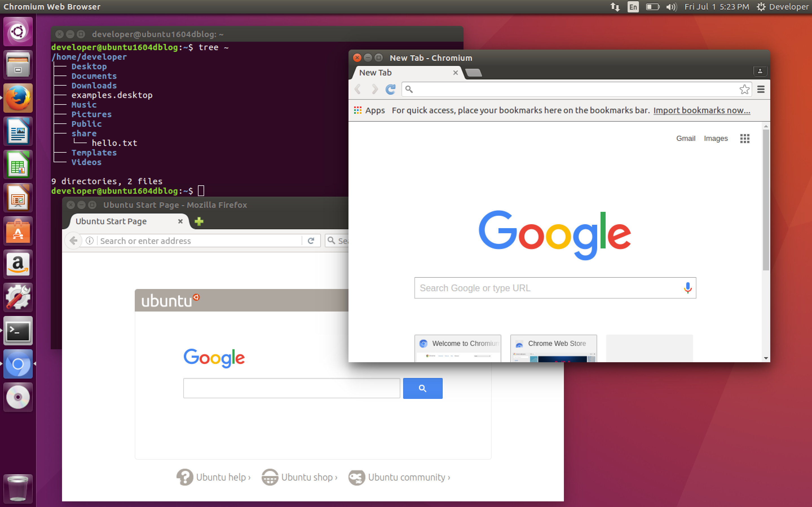This screenshot has height=507, width=812.
Task: Open Chromium's hamburger menu
Action: (x=761, y=89)
